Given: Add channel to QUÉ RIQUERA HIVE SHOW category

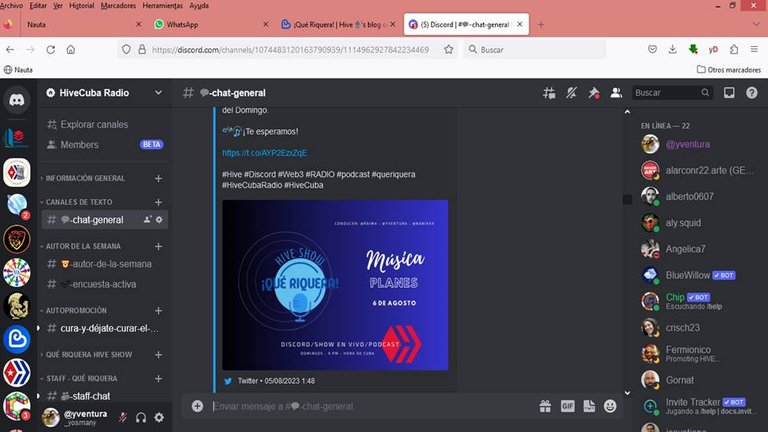Looking at the screenshot, I should pos(158,355).
